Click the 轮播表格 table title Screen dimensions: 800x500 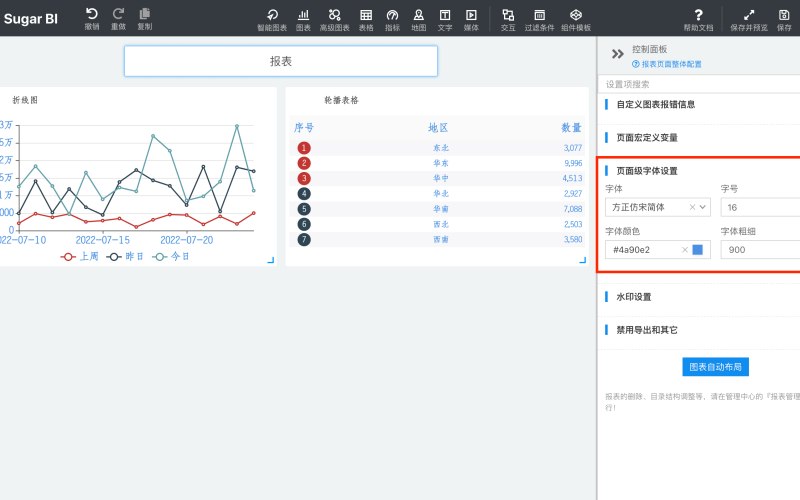point(341,100)
